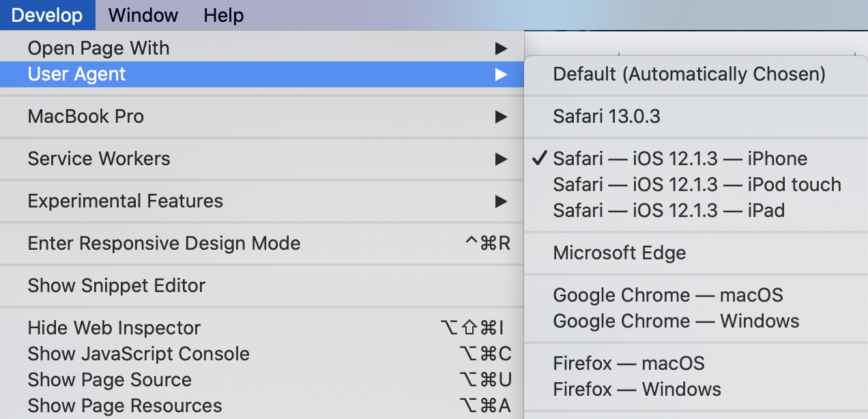The image size is (868, 419).
Task: Choose Show JavaScript Console
Action: point(262,354)
